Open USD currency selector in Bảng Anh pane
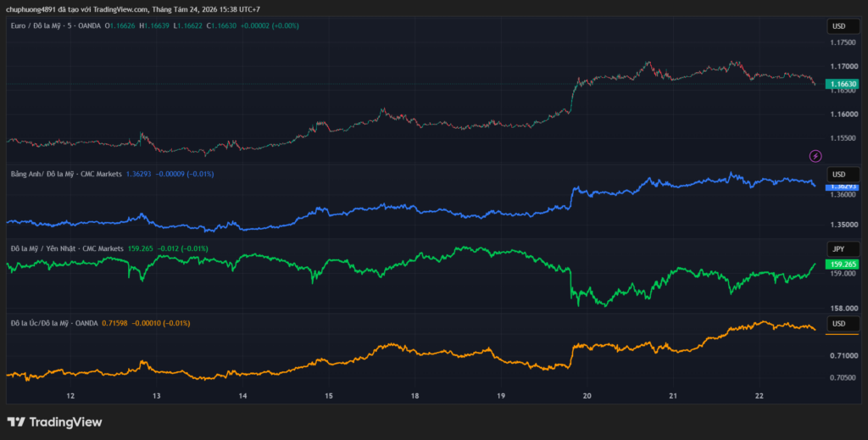868x440 pixels. pos(843,175)
